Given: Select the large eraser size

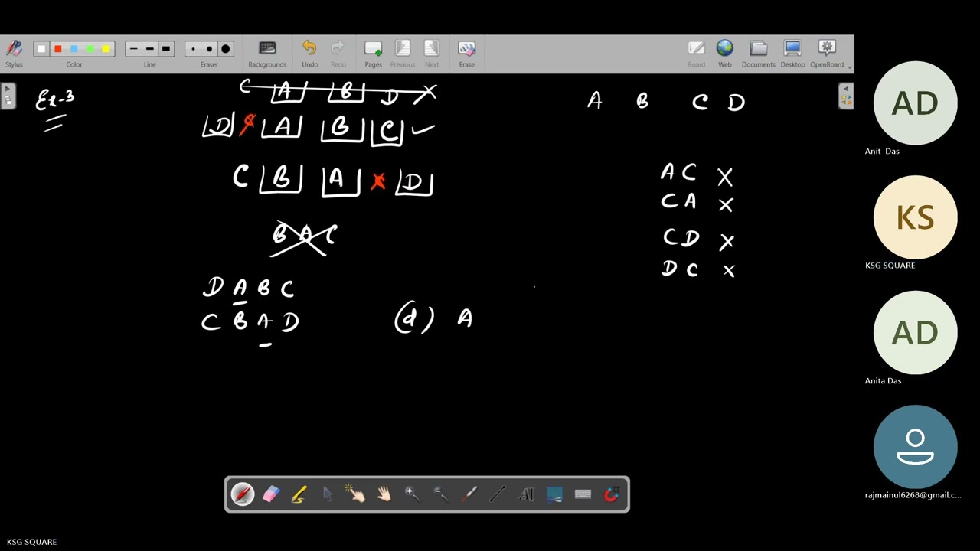Looking at the screenshot, I should pyautogui.click(x=225, y=49).
